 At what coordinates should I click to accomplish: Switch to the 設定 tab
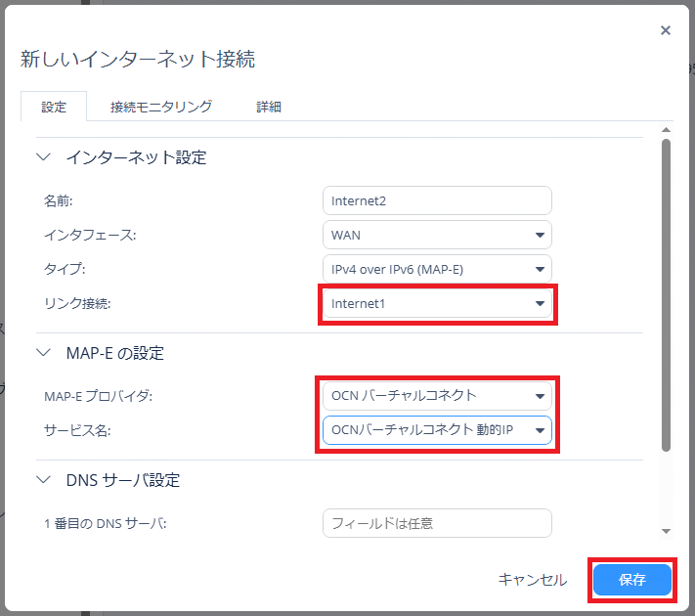click(54, 107)
